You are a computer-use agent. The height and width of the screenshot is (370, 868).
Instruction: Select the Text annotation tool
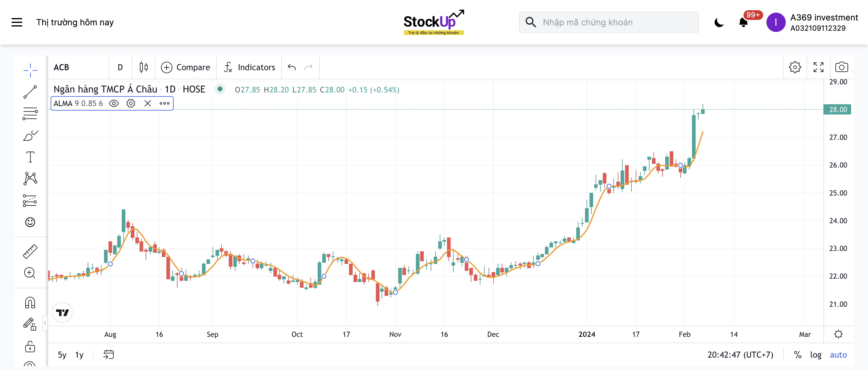[30, 157]
